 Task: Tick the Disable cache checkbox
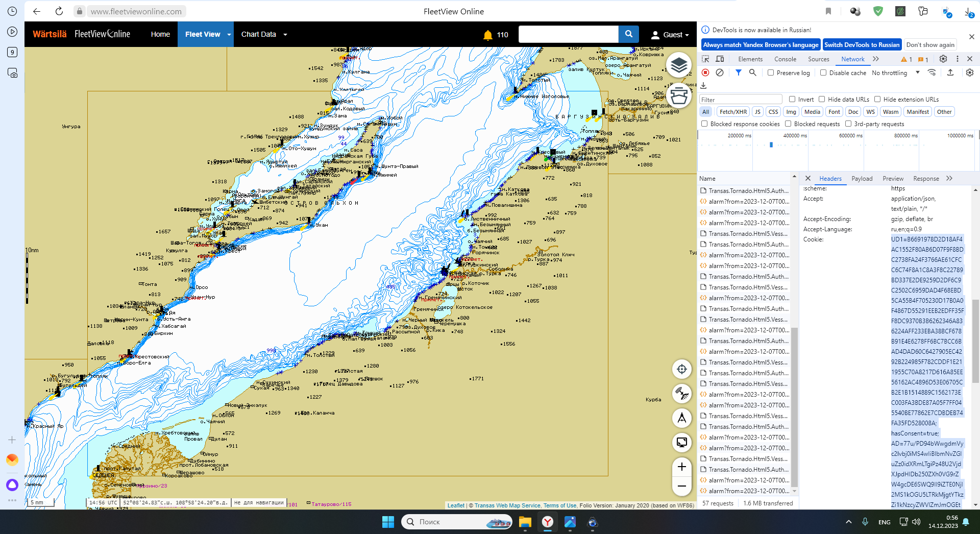[x=823, y=72]
